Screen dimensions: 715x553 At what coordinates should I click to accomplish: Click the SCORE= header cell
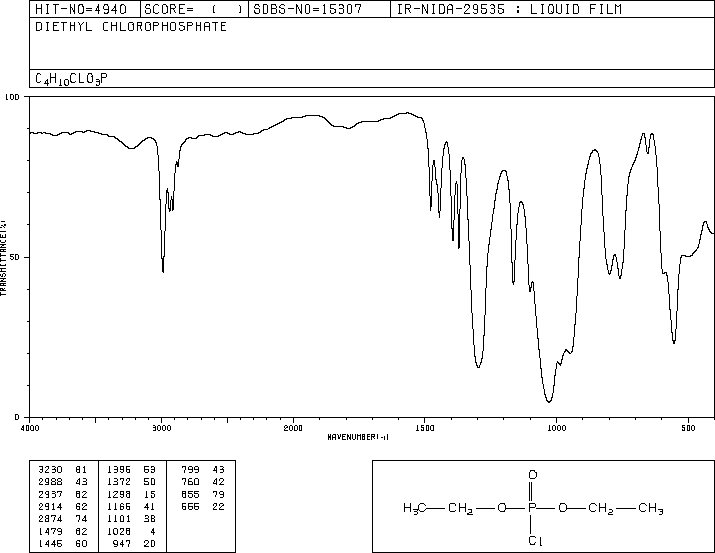point(194,9)
